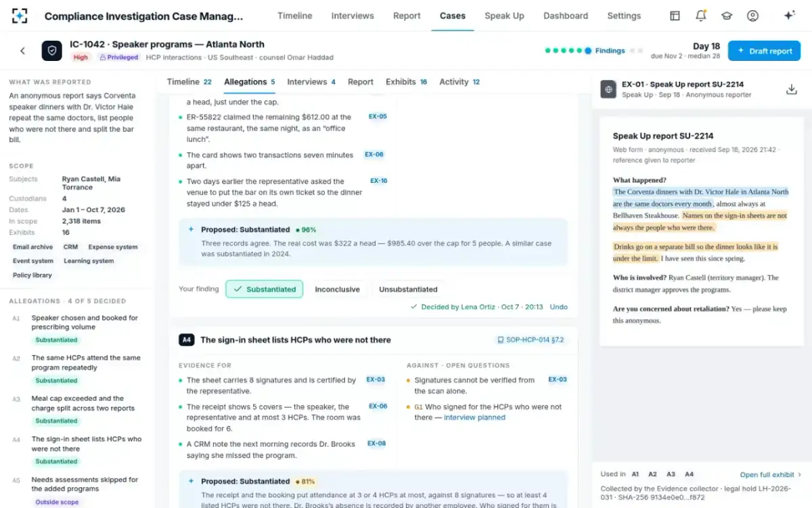Open notifications via the bell icon
Screen dimensions: 812x508
[701, 16]
